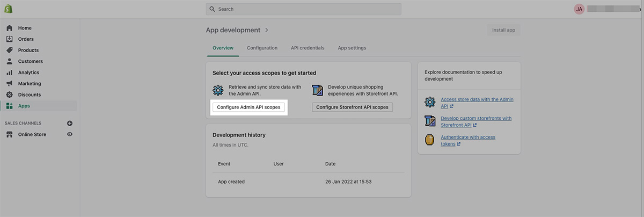Click the Event column header

[x=225, y=164]
